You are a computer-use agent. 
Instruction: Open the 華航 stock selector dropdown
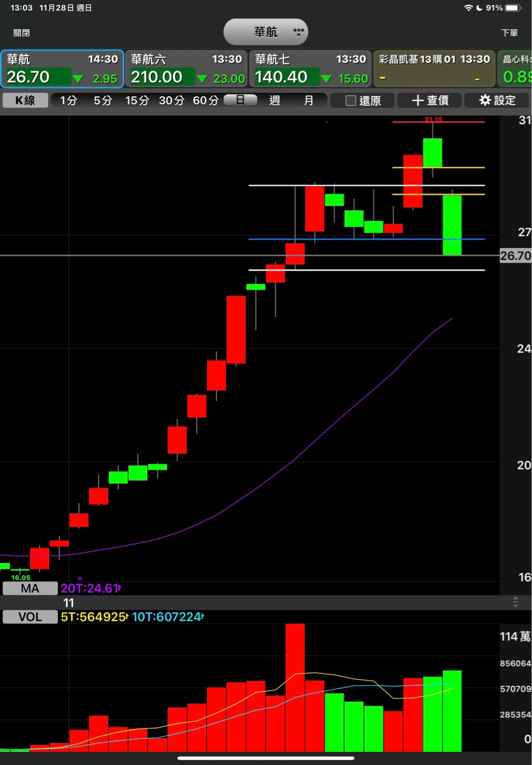click(x=266, y=32)
